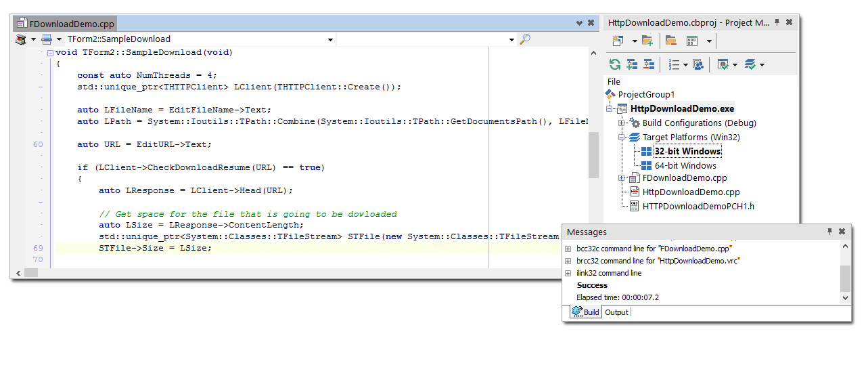The width and height of the screenshot is (868, 380).
Task: Click the View grid icon in Project Manager
Action: pyautogui.click(x=692, y=41)
